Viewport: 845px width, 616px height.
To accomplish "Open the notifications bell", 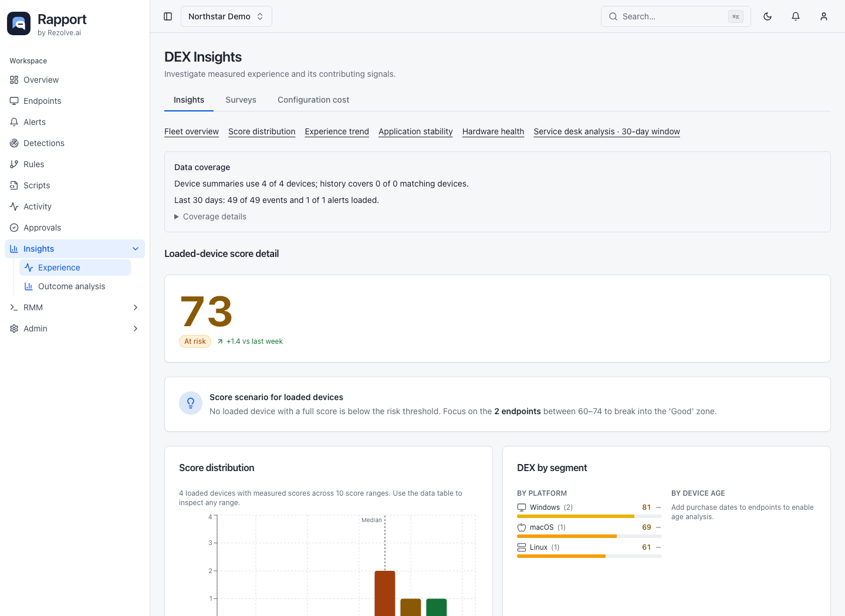I will pos(796,16).
